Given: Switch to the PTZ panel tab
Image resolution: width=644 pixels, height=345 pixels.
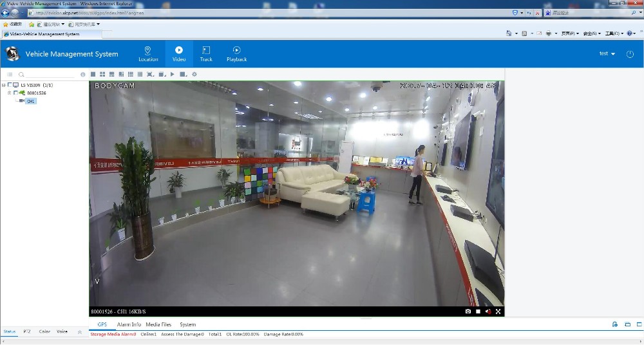Looking at the screenshot, I should (x=26, y=331).
